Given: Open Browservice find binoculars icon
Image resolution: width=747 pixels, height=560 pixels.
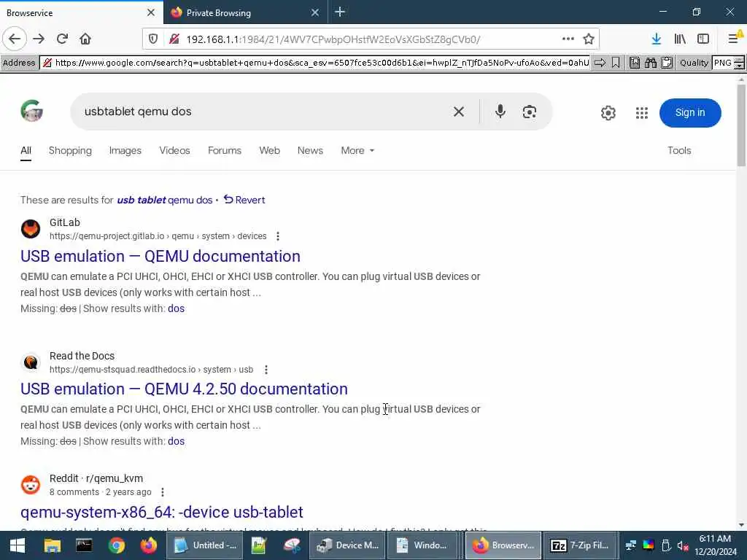Looking at the screenshot, I should coord(651,63).
